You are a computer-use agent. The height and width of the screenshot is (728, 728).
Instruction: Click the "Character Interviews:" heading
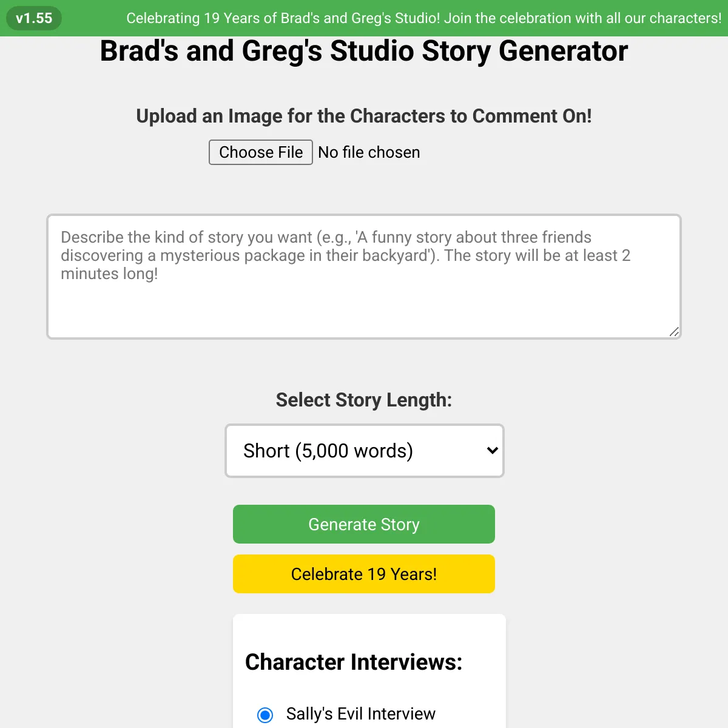tap(354, 662)
